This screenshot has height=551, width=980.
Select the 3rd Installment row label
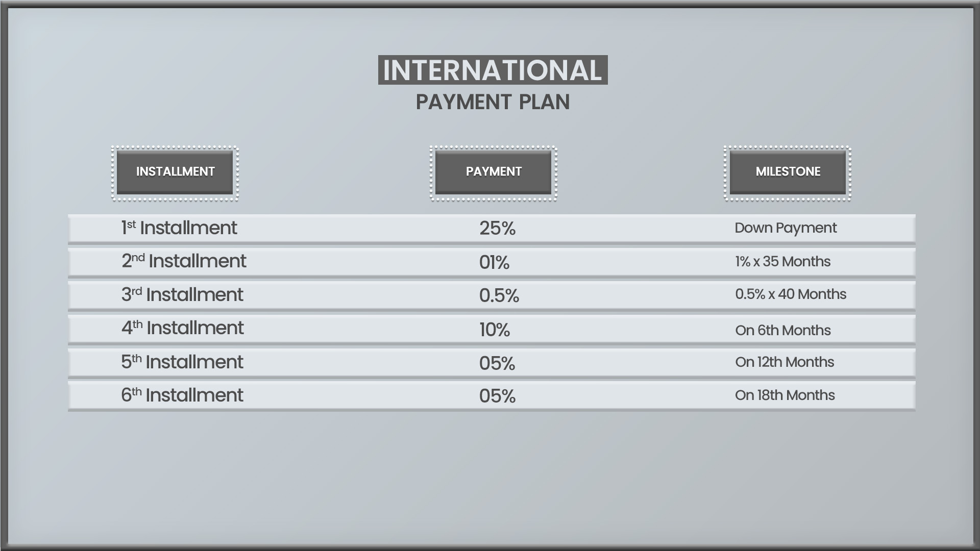coord(182,294)
